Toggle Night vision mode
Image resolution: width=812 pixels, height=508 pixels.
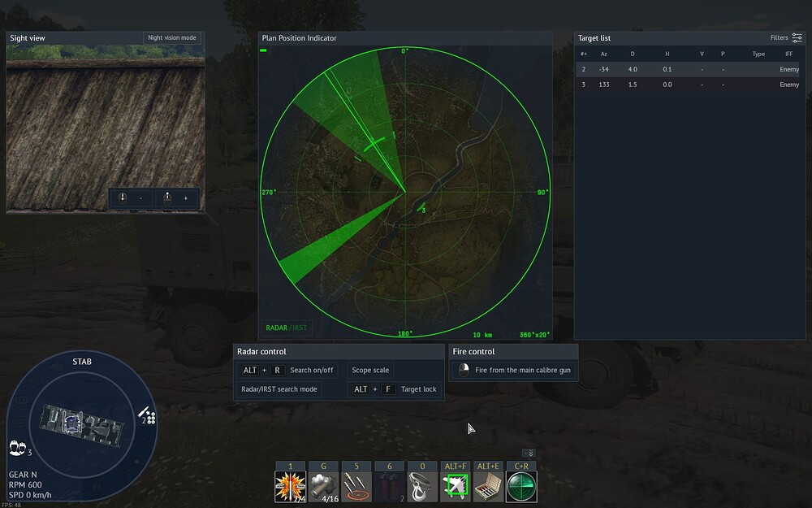coord(171,38)
